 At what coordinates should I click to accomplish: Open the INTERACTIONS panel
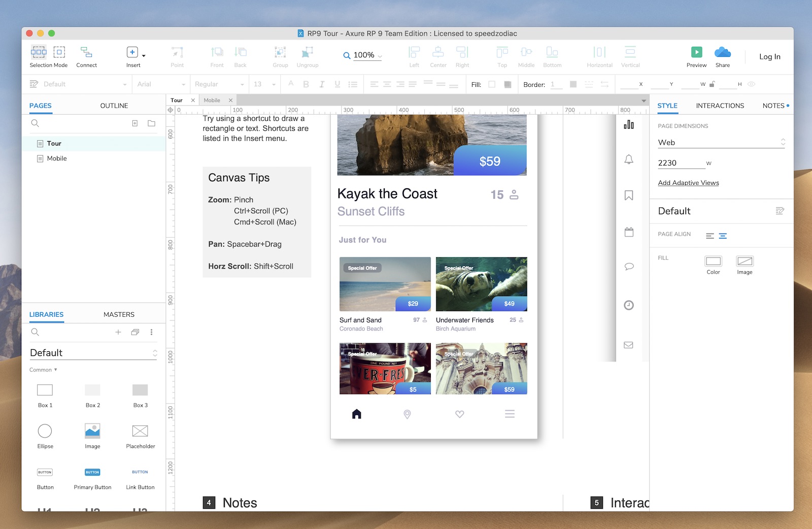pyautogui.click(x=719, y=106)
